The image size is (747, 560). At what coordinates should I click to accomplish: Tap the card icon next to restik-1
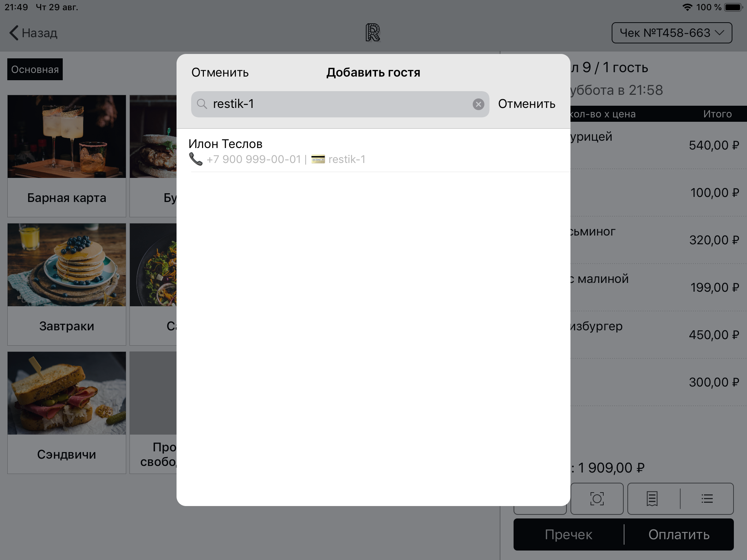(318, 159)
